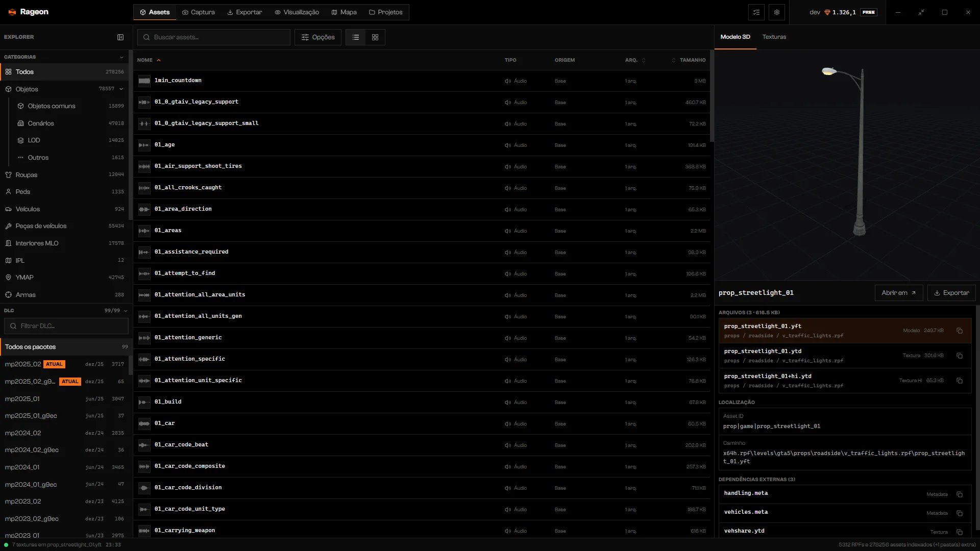Collapse the CATEGORIAS section
980x551 pixels.
(121, 57)
